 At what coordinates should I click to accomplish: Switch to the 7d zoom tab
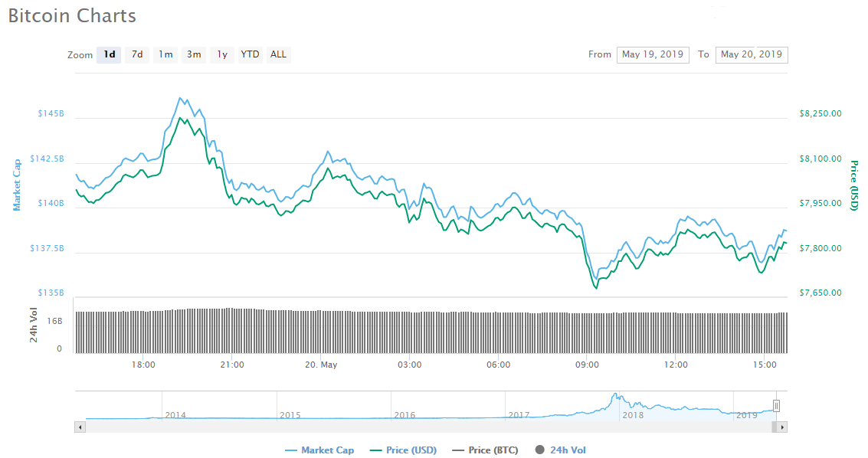click(136, 54)
